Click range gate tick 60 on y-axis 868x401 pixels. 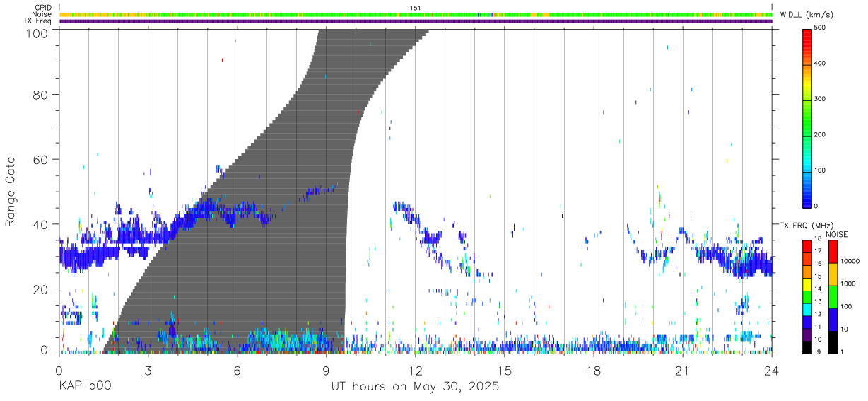point(40,159)
